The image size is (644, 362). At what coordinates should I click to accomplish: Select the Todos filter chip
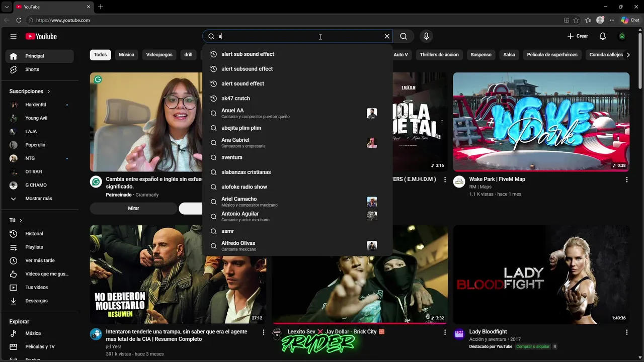pyautogui.click(x=101, y=55)
